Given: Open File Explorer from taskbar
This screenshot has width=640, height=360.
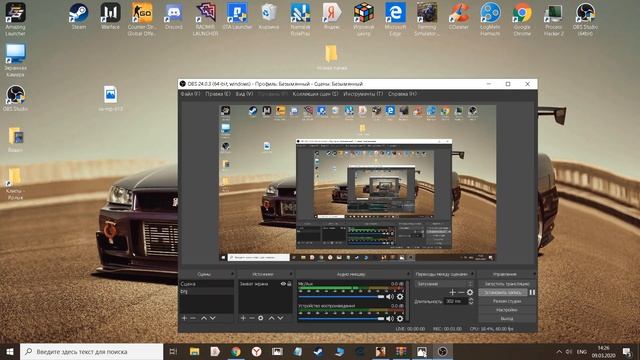Looking at the screenshot, I should [194, 351].
